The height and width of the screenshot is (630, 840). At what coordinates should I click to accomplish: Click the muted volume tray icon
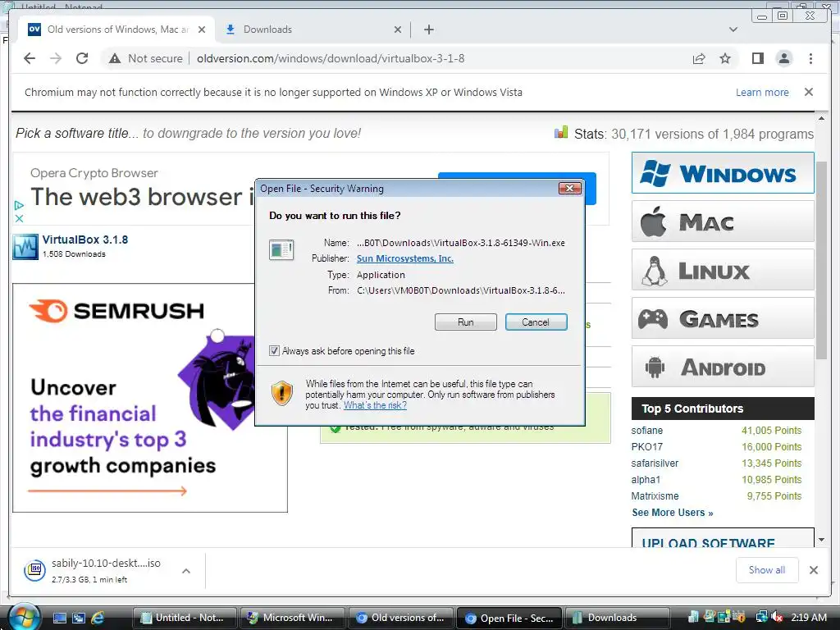point(777,617)
